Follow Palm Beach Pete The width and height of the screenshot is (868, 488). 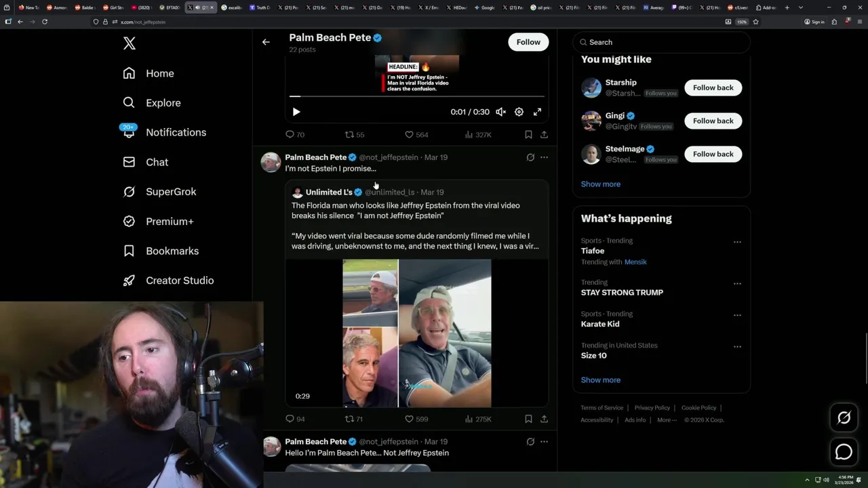tap(528, 42)
